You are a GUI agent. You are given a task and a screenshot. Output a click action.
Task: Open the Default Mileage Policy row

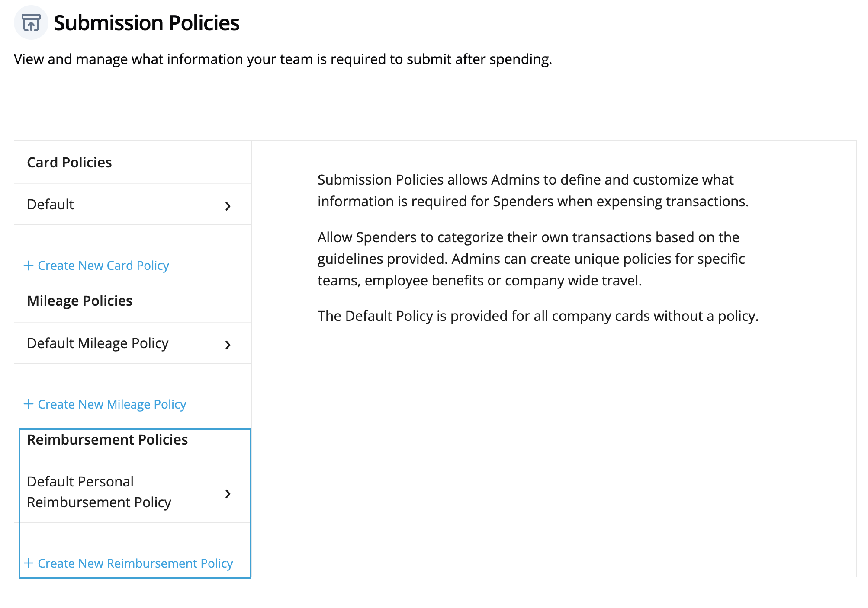tap(132, 343)
